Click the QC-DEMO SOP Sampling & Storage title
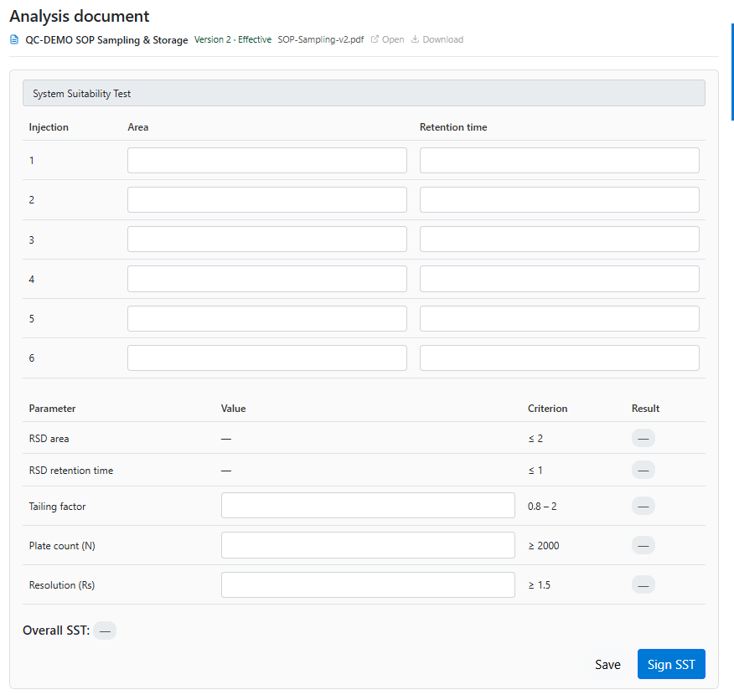 click(x=106, y=40)
